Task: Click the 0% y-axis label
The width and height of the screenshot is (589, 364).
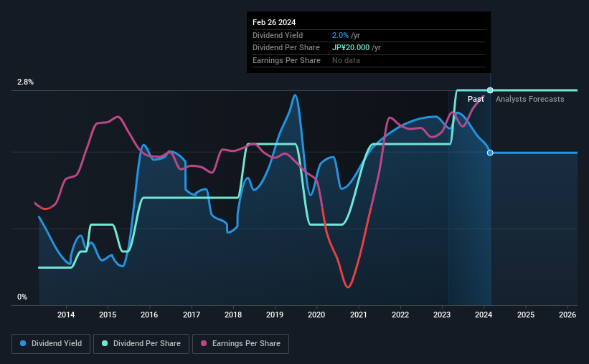Action: click(22, 297)
